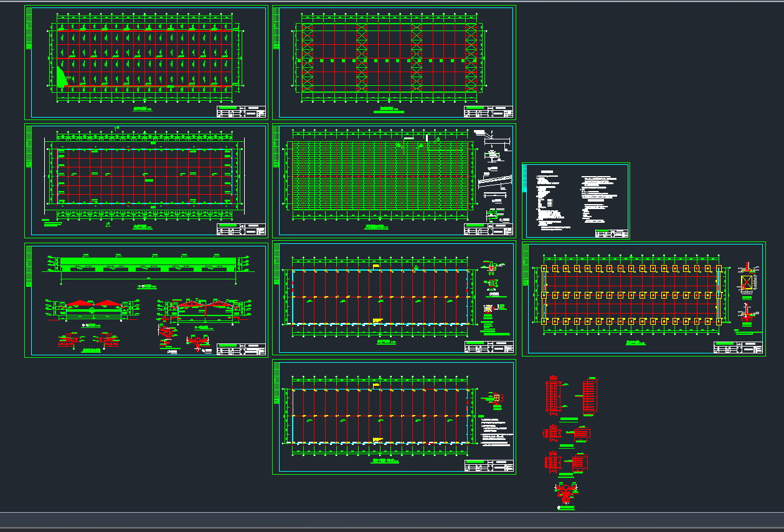Click the red striped panel detail outside the sheets

click(x=590, y=398)
